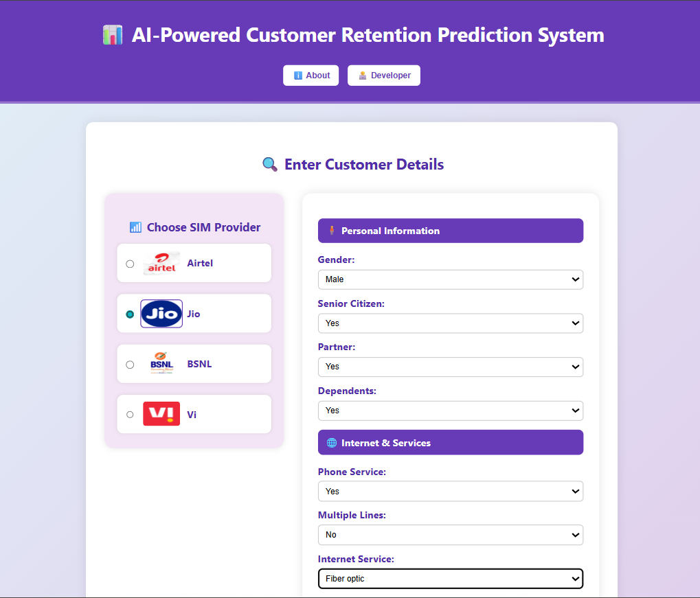Expand the Dependents dropdown

450,411
